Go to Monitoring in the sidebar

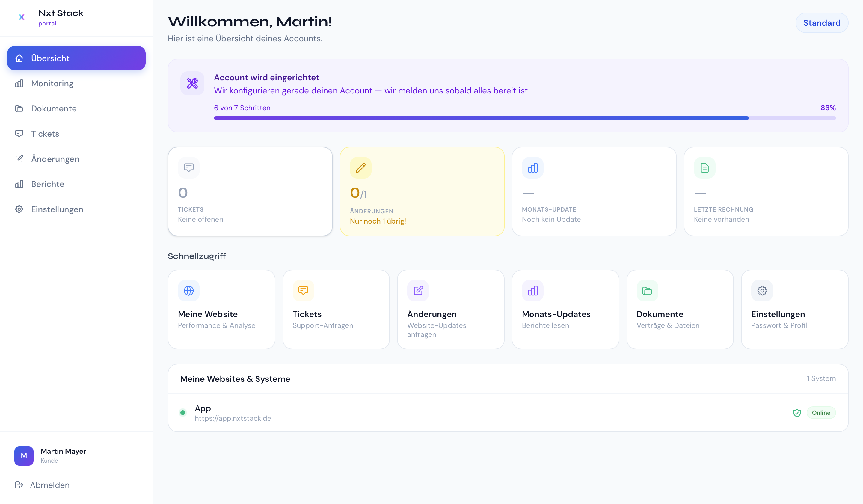[76, 84]
